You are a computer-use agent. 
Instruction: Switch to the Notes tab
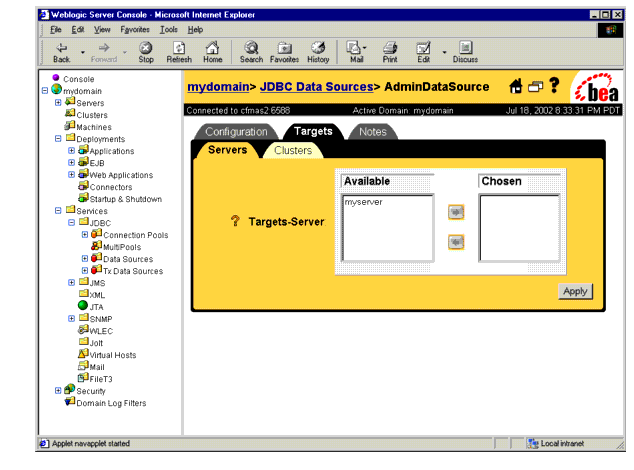[x=373, y=132]
